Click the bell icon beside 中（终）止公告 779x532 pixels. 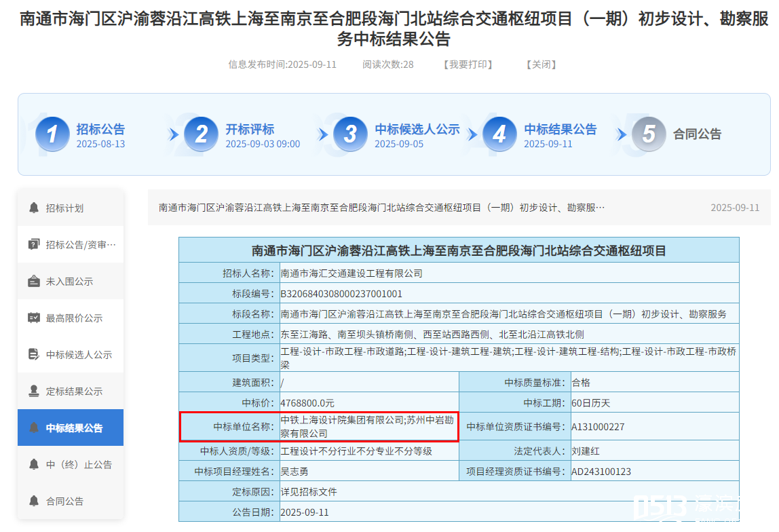click(34, 464)
